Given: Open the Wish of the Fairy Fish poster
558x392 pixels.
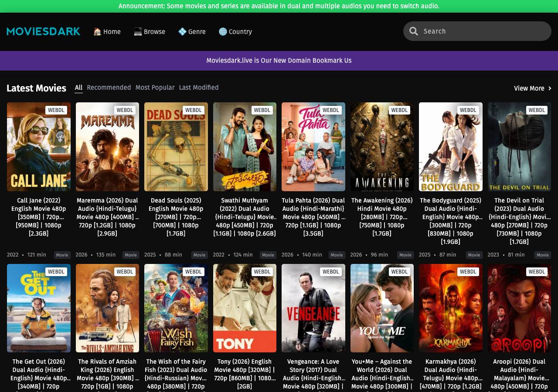Looking at the screenshot, I should click(x=176, y=308).
